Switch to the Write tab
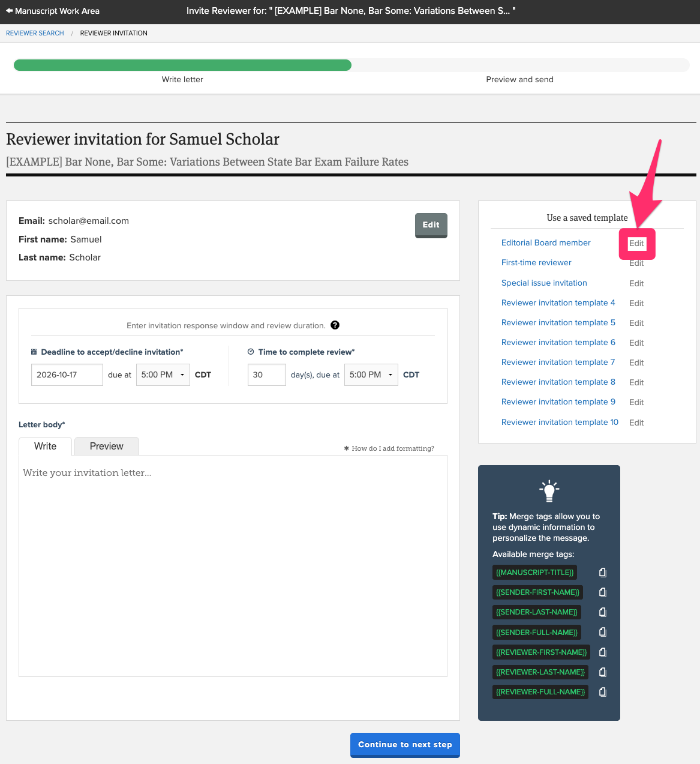Image resolution: width=700 pixels, height=764 pixels. pos(46,446)
